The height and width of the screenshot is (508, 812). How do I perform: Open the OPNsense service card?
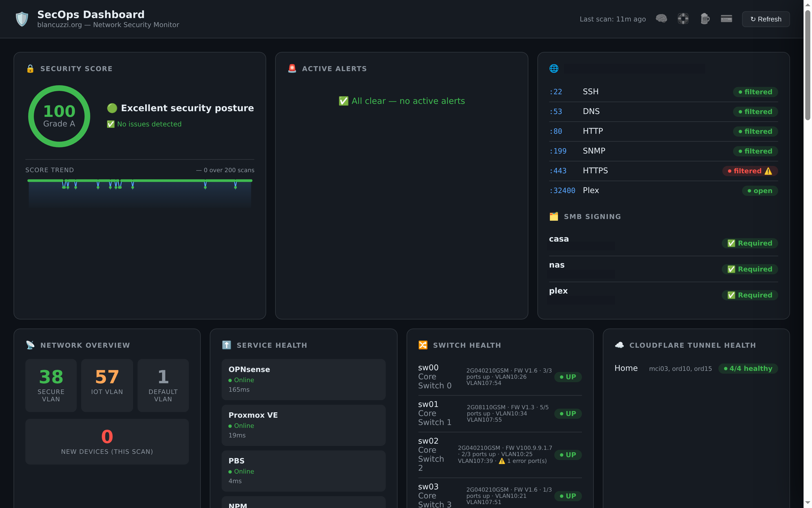[x=303, y=379]
